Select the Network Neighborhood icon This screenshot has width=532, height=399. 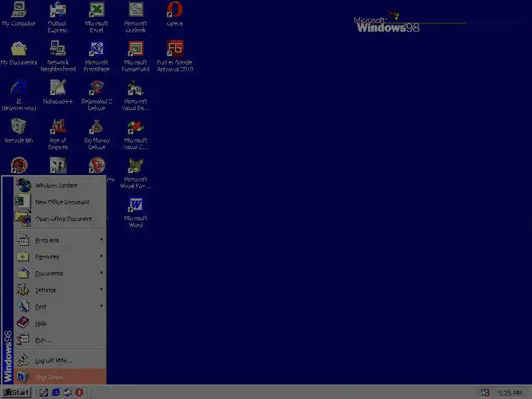tap(58, 56)
